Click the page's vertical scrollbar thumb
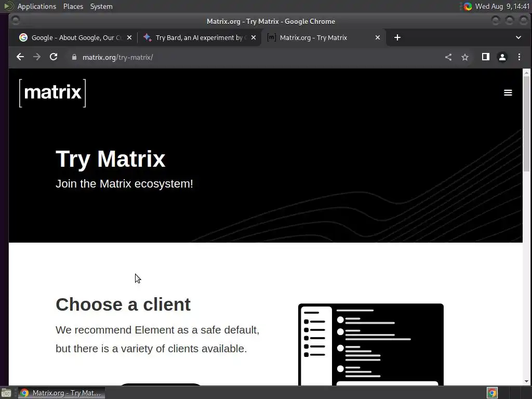The image size is (532, 399). pyautogui.click(x=526, y=124)
